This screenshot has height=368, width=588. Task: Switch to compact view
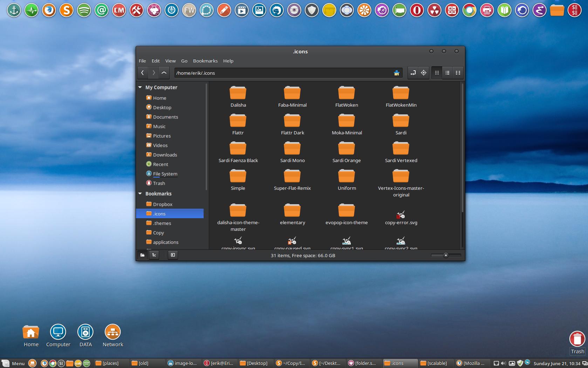458,73
